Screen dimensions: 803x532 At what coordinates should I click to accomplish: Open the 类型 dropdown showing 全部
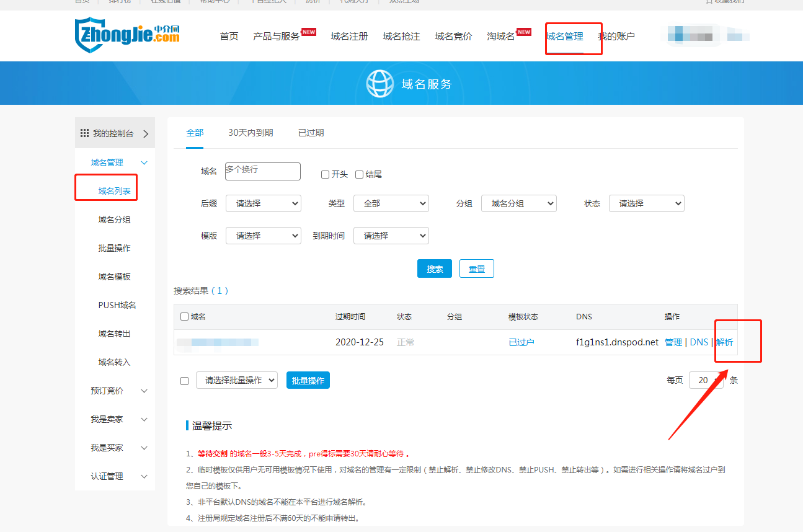[x=391, y=203]
